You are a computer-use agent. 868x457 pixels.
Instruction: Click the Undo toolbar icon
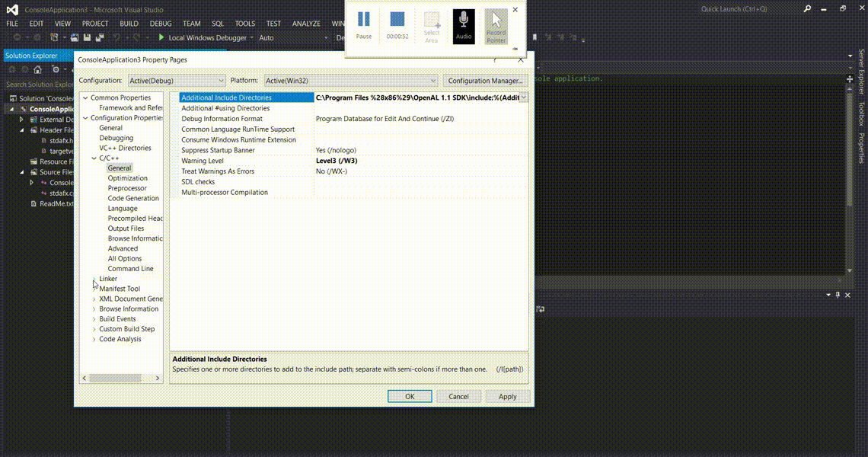coord(116,37)
